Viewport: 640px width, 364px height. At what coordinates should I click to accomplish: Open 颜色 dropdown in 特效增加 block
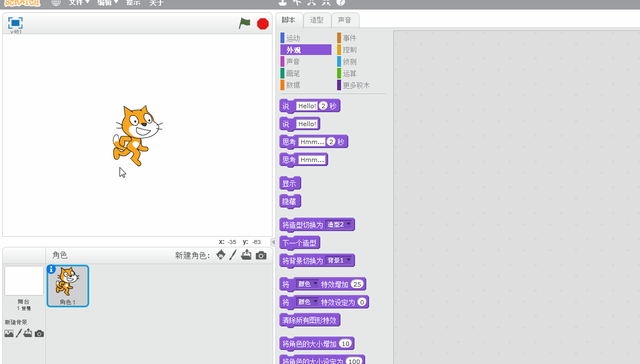point(307,284)
